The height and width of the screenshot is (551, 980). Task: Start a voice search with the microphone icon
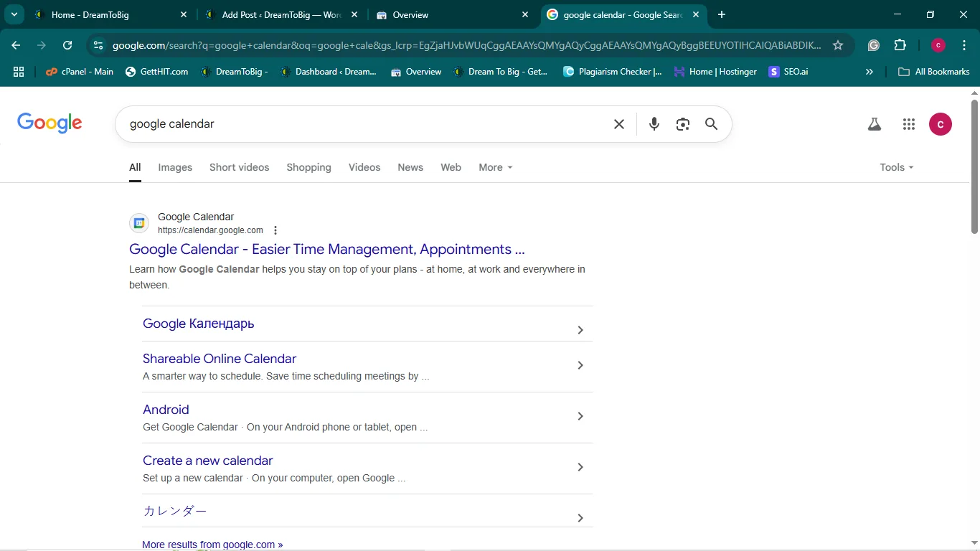coord(654,124)
